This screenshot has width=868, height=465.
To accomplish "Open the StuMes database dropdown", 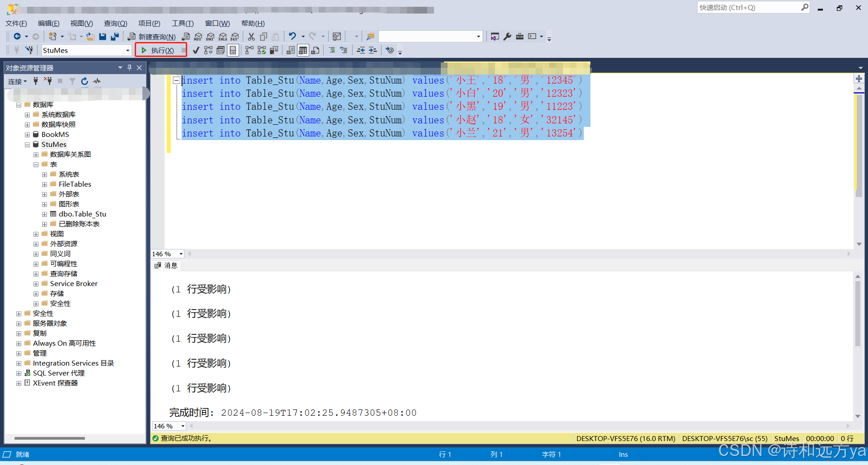I will point(128,51).
